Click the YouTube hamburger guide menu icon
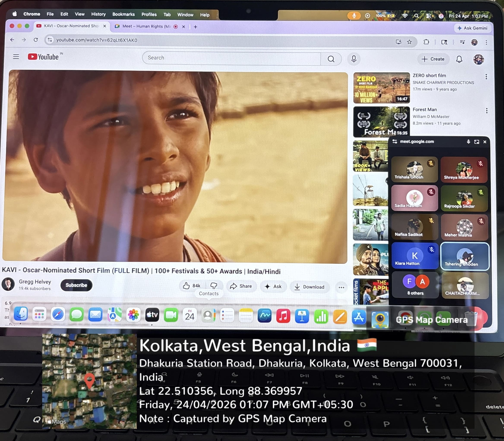This screenshot has width=504, height=441. 16,57
